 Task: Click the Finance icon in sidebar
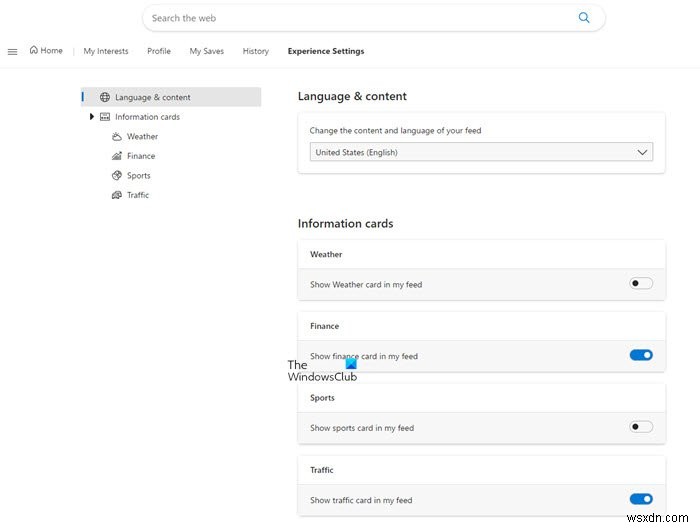click(x=117, y=156)
